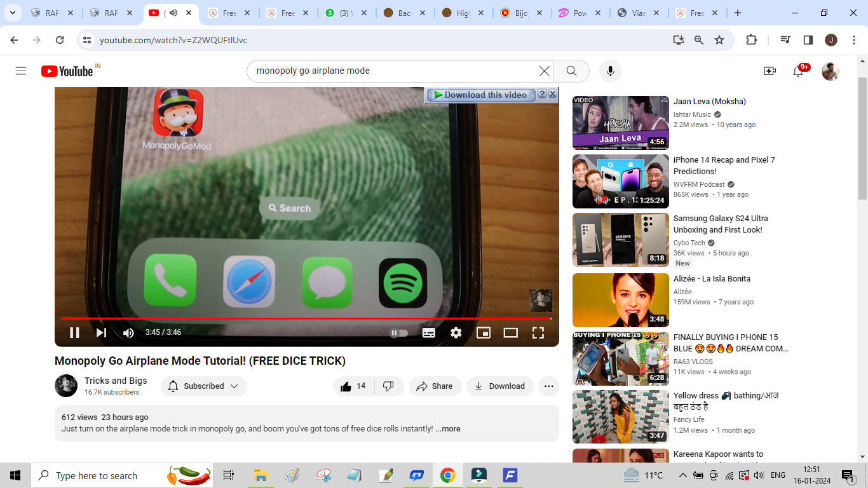Toggle the autoplay switch in the player

pyautogui.click(x=398, y=332)
